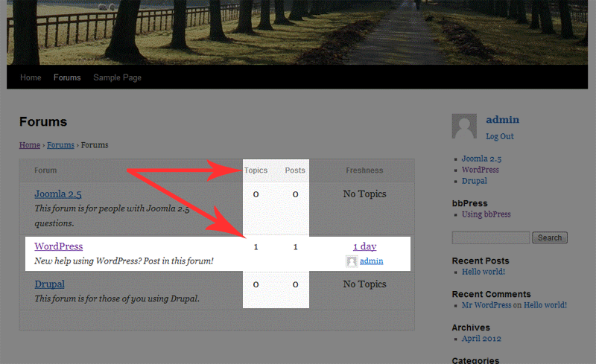
Task: Open Home in navigation menu
Action: point(31,77)
